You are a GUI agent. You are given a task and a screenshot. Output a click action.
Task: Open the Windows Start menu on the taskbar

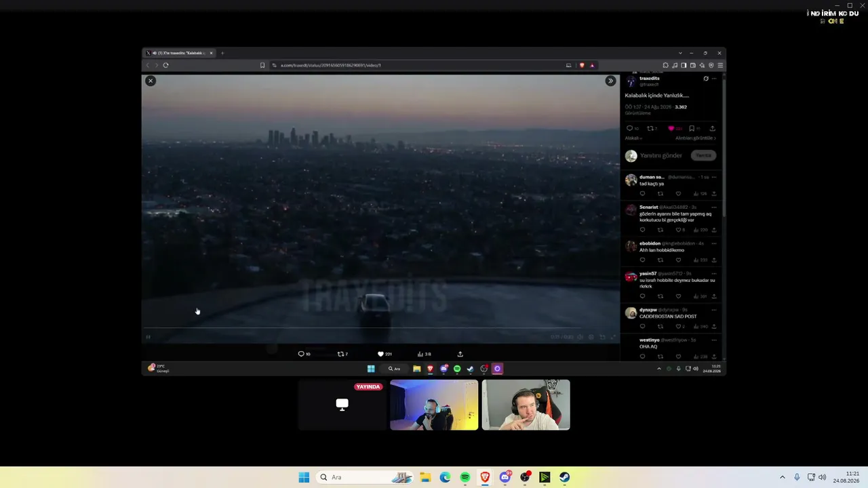click(304, 477)
